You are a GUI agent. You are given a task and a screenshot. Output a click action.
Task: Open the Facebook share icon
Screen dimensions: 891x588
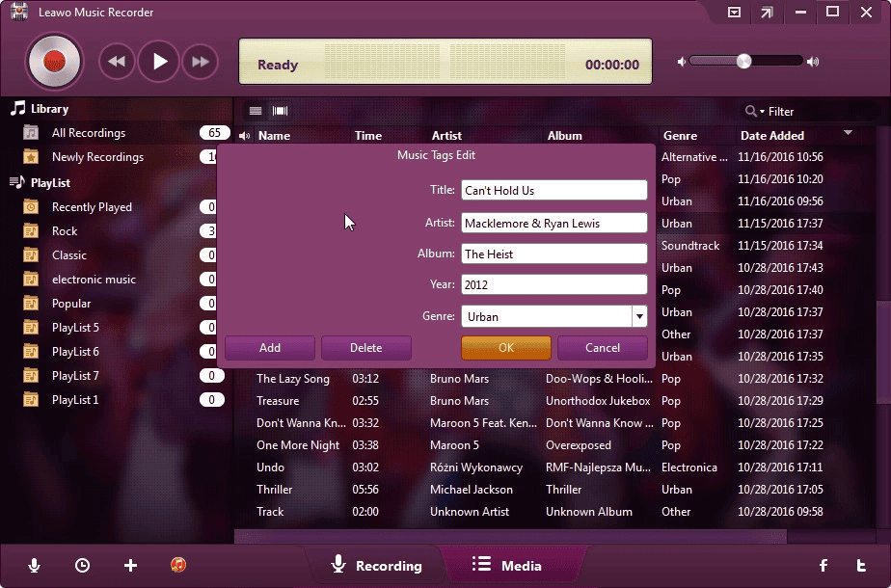point(823,565)
